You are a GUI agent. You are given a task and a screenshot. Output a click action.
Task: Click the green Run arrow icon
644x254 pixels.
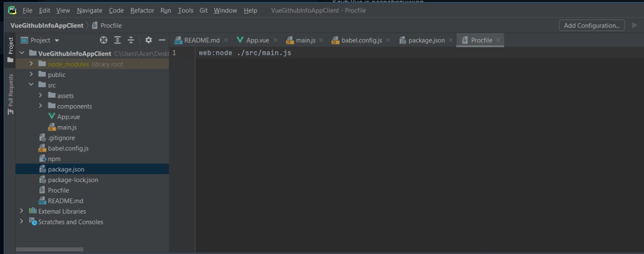(634, 25)
